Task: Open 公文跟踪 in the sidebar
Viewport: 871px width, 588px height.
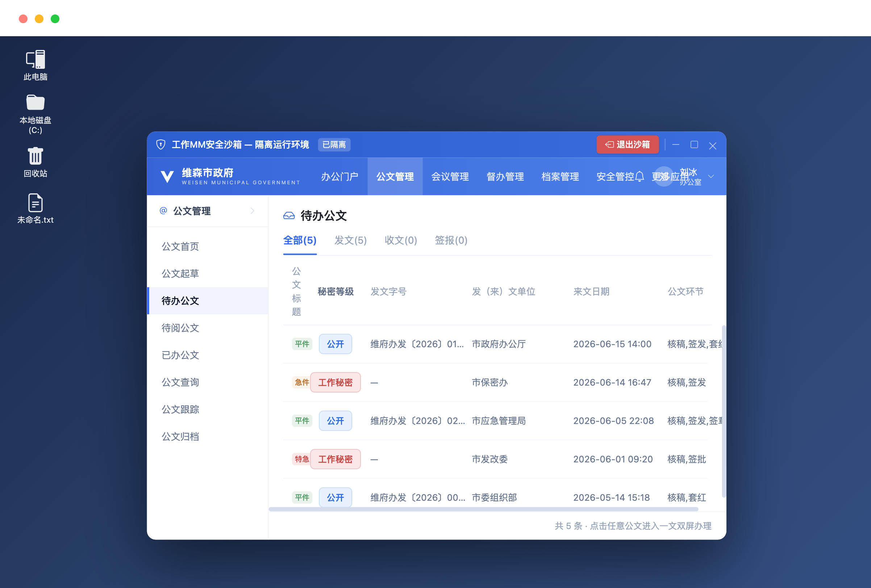Action: tap(208, 409)
